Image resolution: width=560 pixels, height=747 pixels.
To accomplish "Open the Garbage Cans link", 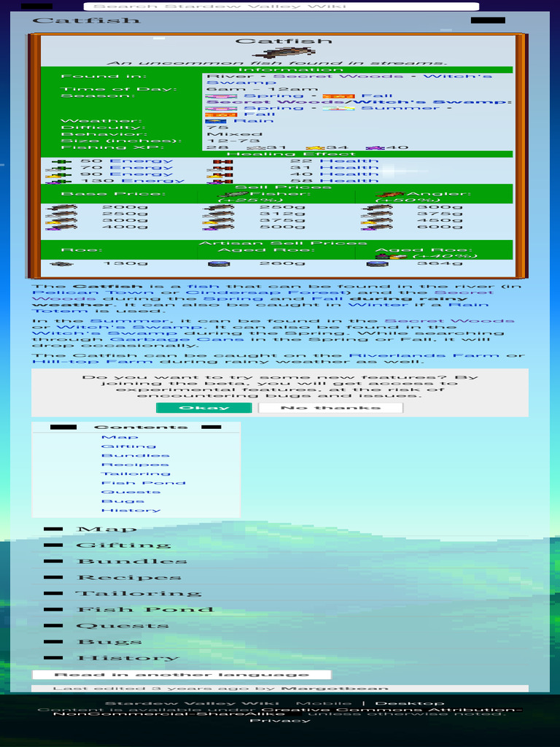I will 178,338.
